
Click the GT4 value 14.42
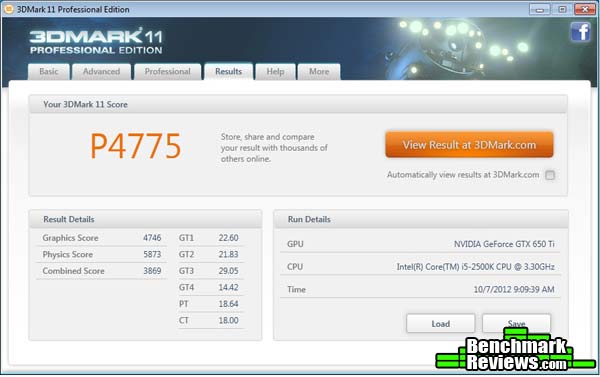[228, 287]
